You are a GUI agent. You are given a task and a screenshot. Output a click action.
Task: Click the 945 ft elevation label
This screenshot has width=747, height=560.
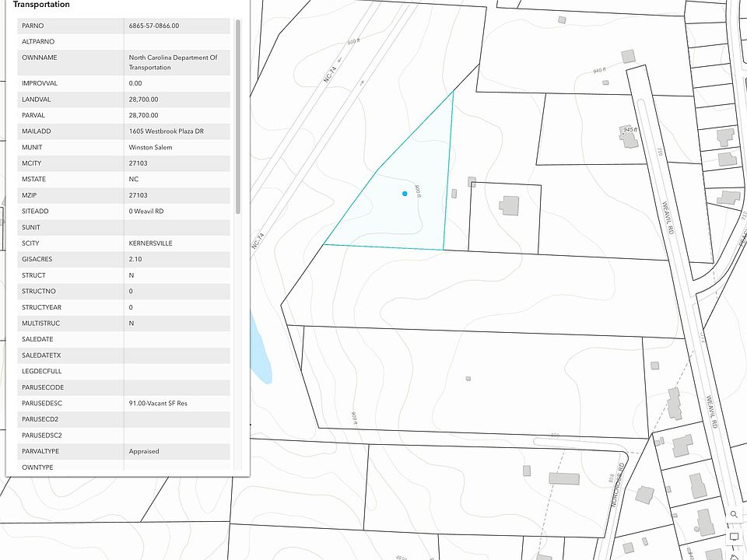point(629,129)
